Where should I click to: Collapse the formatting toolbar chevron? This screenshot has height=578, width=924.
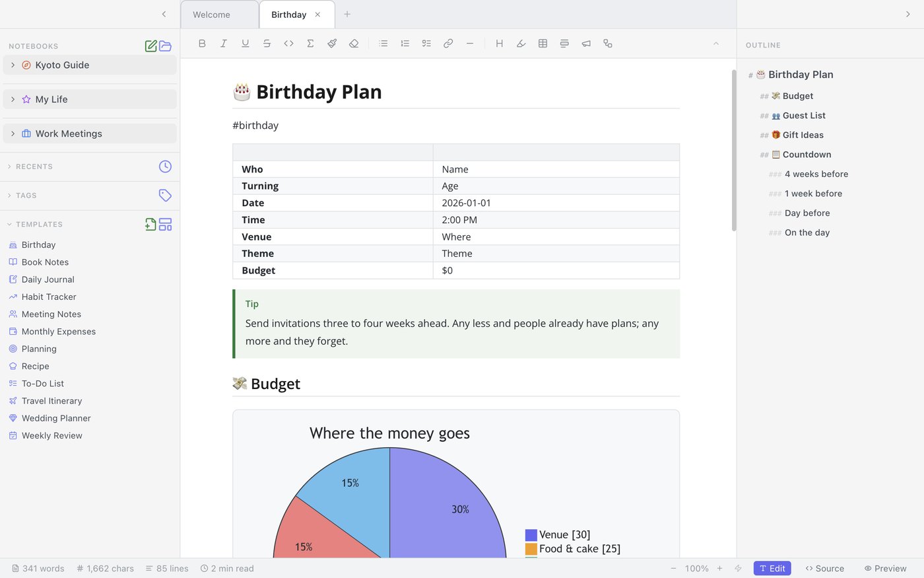point(716,44)
